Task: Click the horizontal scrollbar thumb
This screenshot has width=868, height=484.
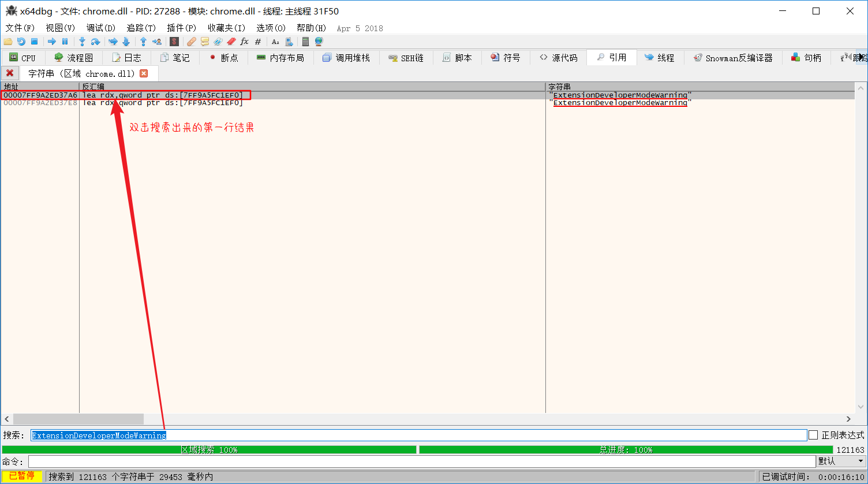Action: pyautogui.click(x=78, y=419)
